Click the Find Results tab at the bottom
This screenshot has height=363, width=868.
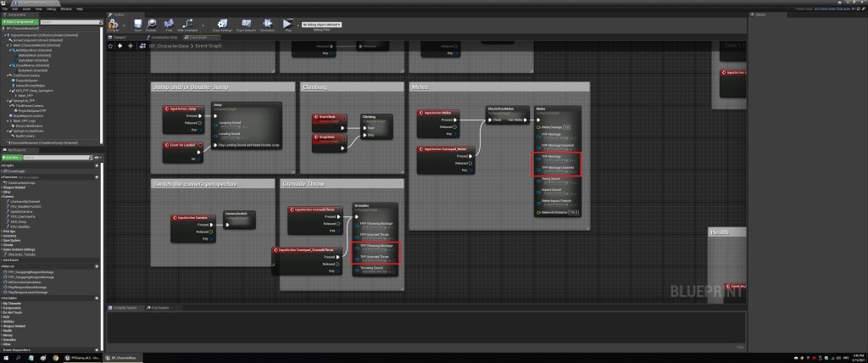click(159, 308)
